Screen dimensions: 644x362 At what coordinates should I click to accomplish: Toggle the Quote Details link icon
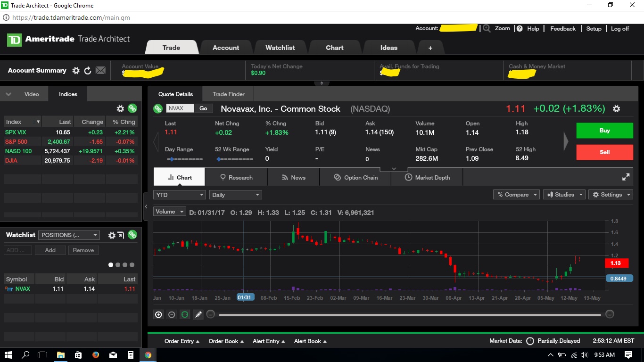coord(158,108)
